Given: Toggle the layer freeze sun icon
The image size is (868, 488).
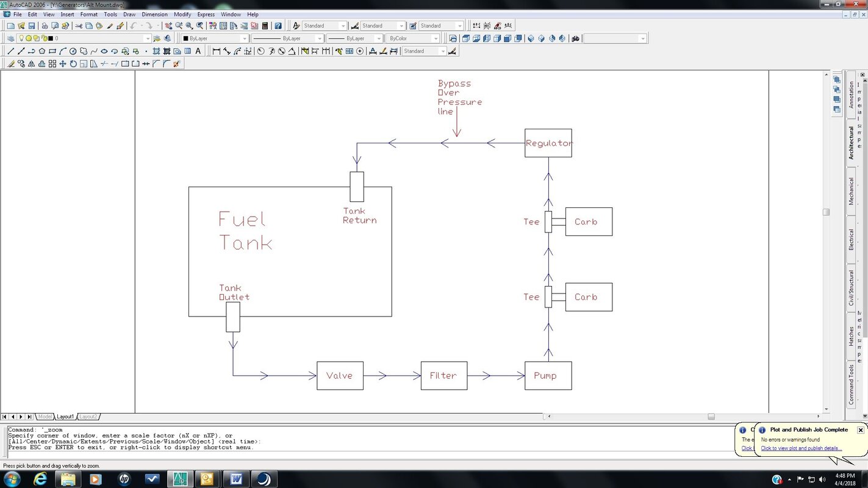Looking at the screenshot, I should tap(29, 38).
